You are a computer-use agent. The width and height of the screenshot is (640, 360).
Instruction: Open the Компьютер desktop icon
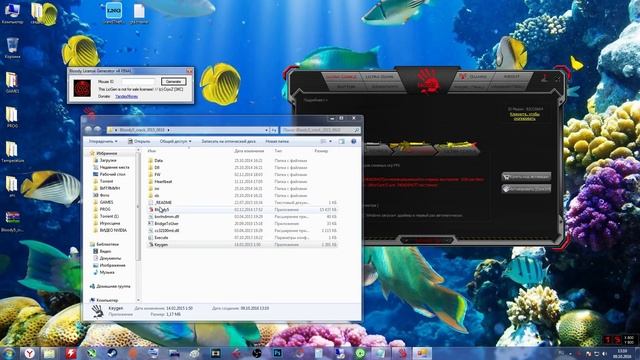pyautogui.click(x=12, y=13)
